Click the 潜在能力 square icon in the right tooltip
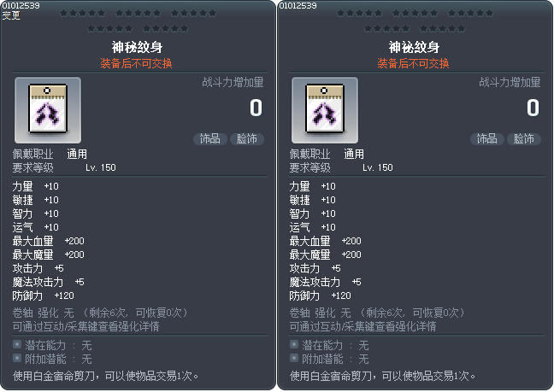 [x=294, y=344]
